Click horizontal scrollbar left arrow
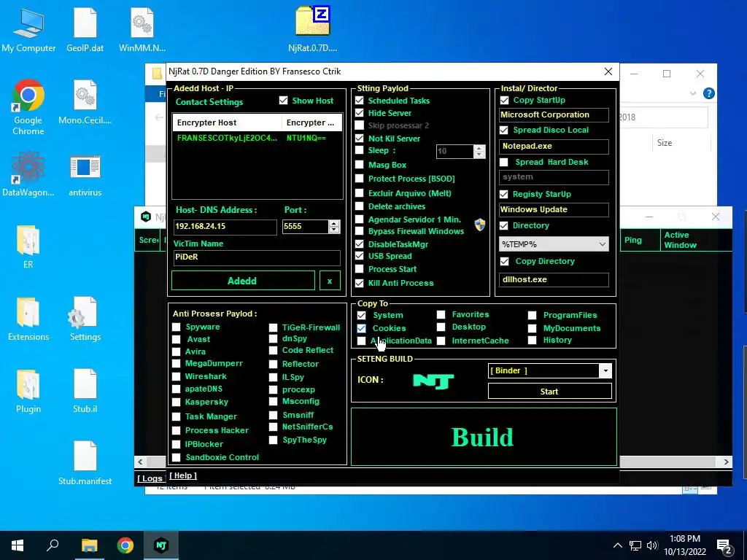 tap(140, 462)
